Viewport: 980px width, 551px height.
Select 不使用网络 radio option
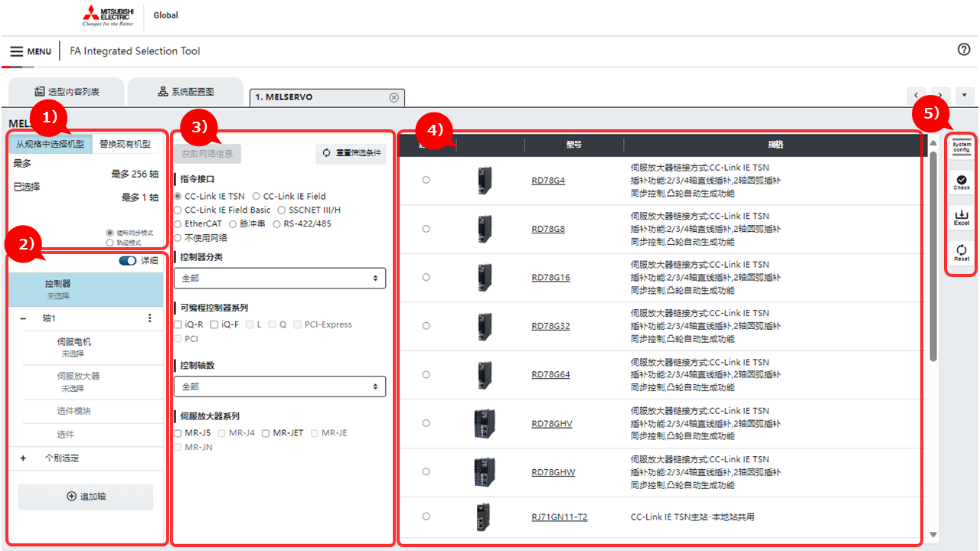click(178, 237)
